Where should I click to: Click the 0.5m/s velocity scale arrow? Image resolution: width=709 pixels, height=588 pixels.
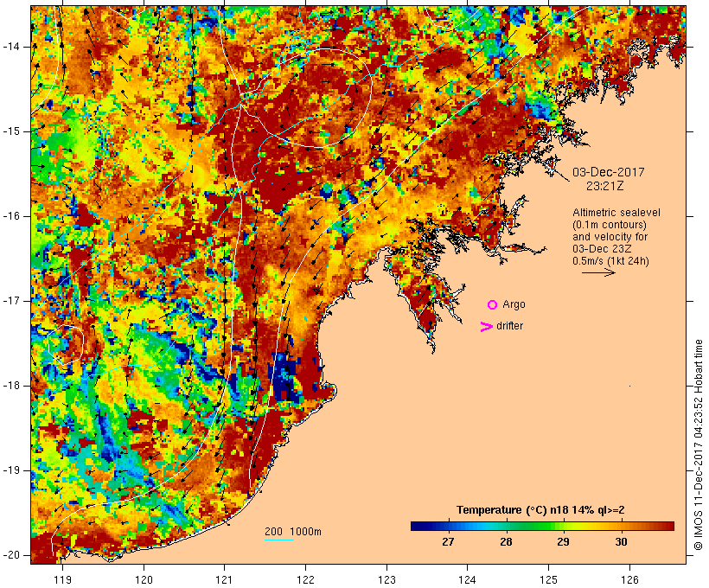(598, 272)
